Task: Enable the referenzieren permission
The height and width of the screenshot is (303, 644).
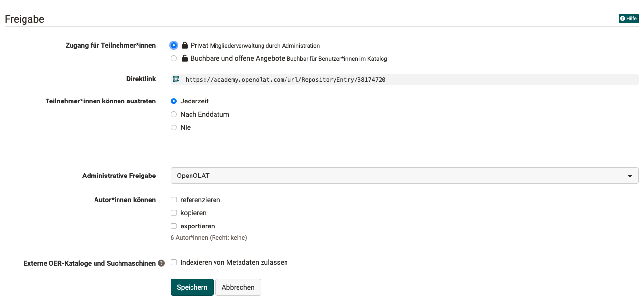Action: pos(174,200)
